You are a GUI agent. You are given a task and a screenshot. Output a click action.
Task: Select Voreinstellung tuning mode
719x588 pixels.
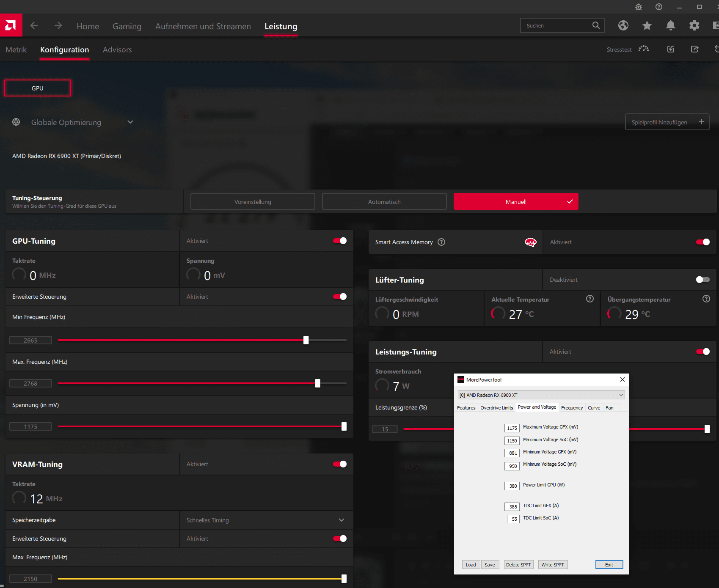click(x=253, y=201)
